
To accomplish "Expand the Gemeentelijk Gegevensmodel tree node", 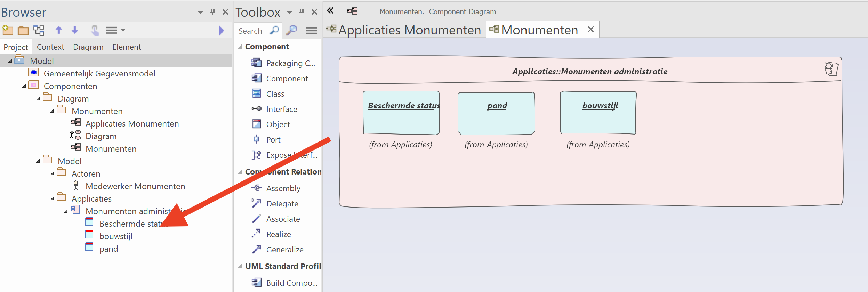I will point(24,74).
